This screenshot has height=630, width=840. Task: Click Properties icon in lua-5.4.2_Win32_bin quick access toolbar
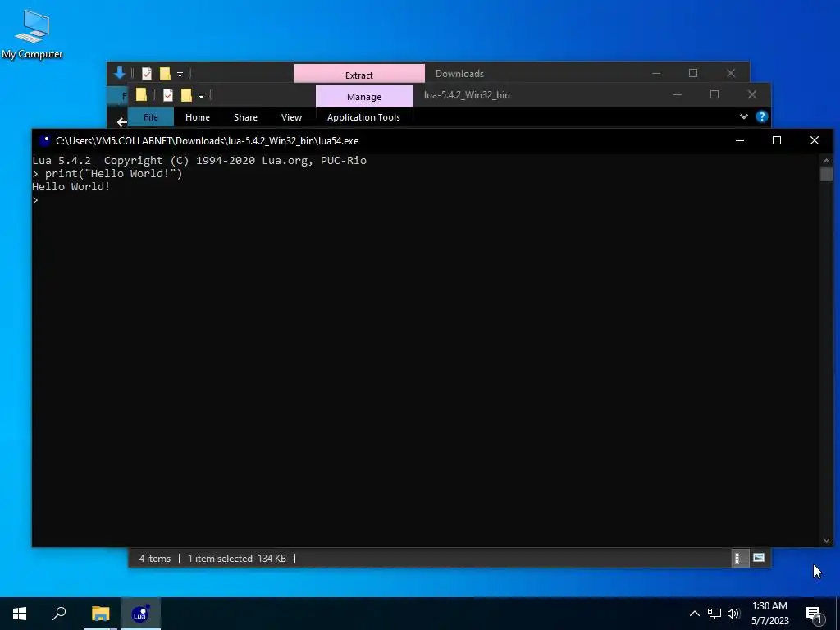[x=168, y=95]
